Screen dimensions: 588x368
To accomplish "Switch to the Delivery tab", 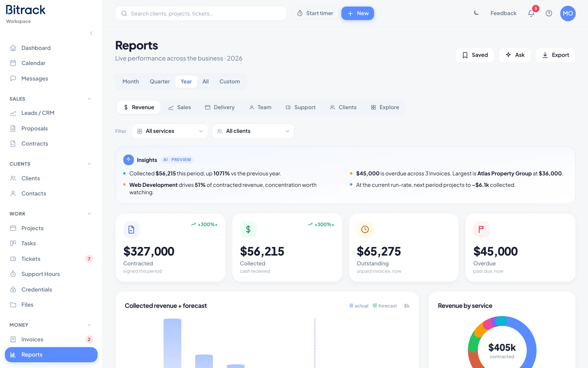I will (220, 107).
